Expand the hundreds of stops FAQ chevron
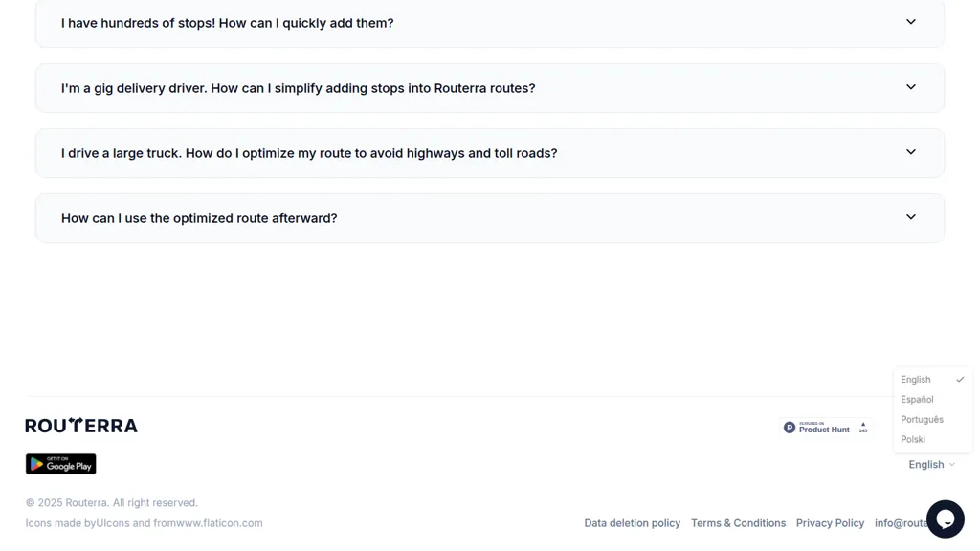The image size is (980, 551). [x=911, y=22]
